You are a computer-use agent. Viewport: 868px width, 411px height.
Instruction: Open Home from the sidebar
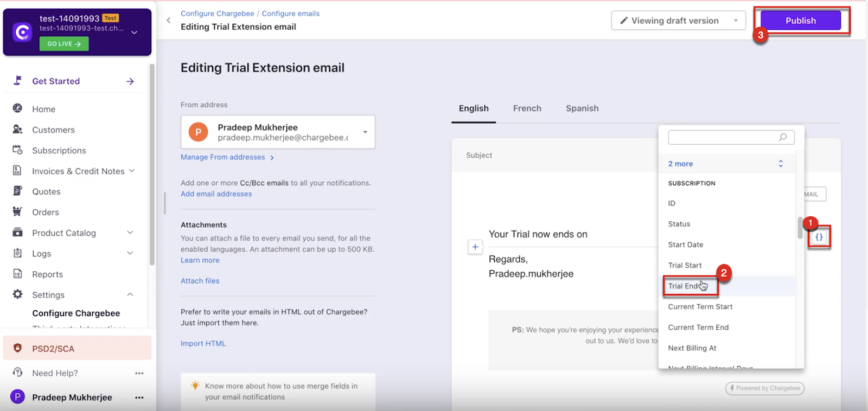(43, 109)
